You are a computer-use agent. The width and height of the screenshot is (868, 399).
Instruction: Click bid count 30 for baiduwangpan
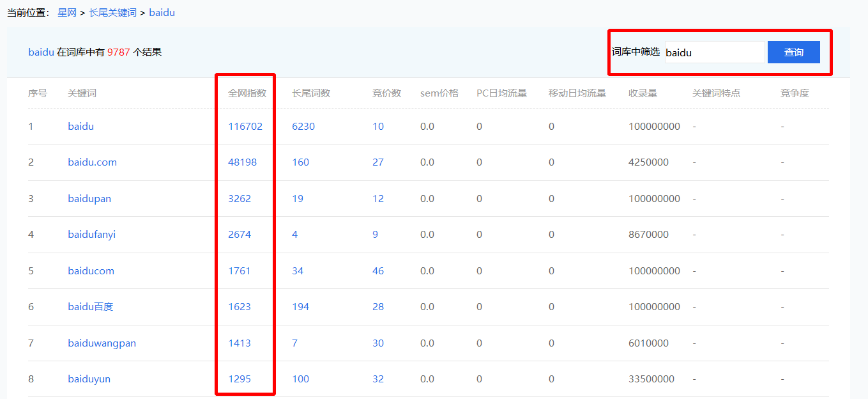(378, 343)
